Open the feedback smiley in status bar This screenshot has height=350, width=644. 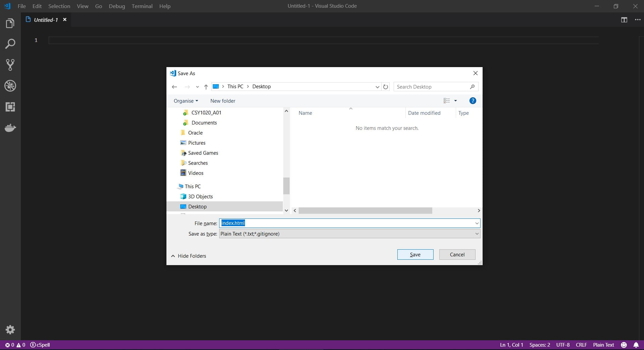(x=624, y=345)
